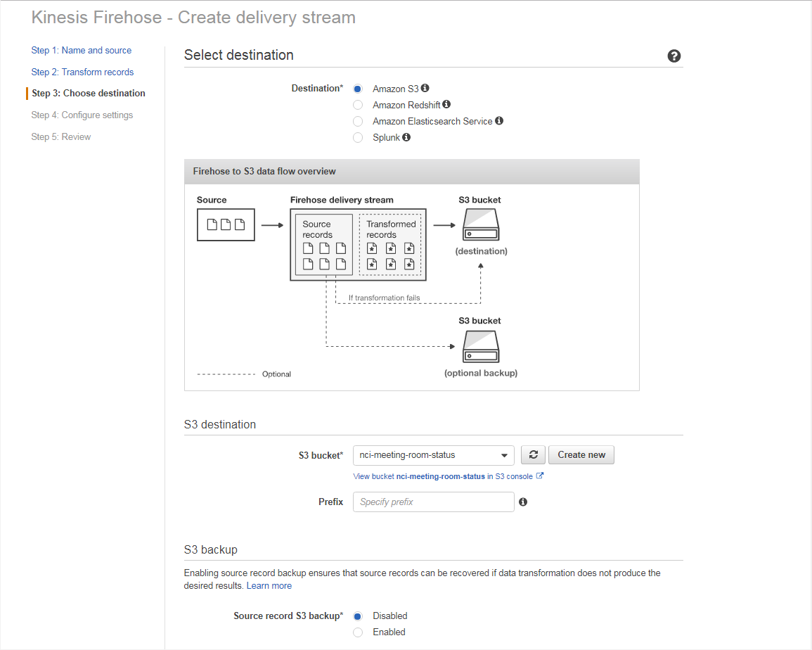Click the Transformed records box in diagram
Image resolution: width=812 pixels, height=650 pixels.
click(x=390, y=244)
